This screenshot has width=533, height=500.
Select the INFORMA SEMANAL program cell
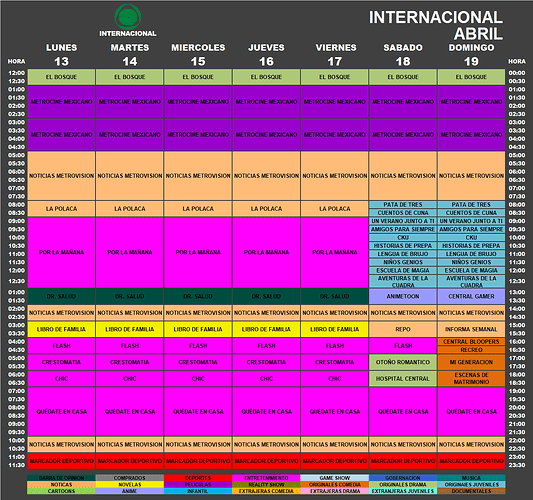click(x=471, y=329)
